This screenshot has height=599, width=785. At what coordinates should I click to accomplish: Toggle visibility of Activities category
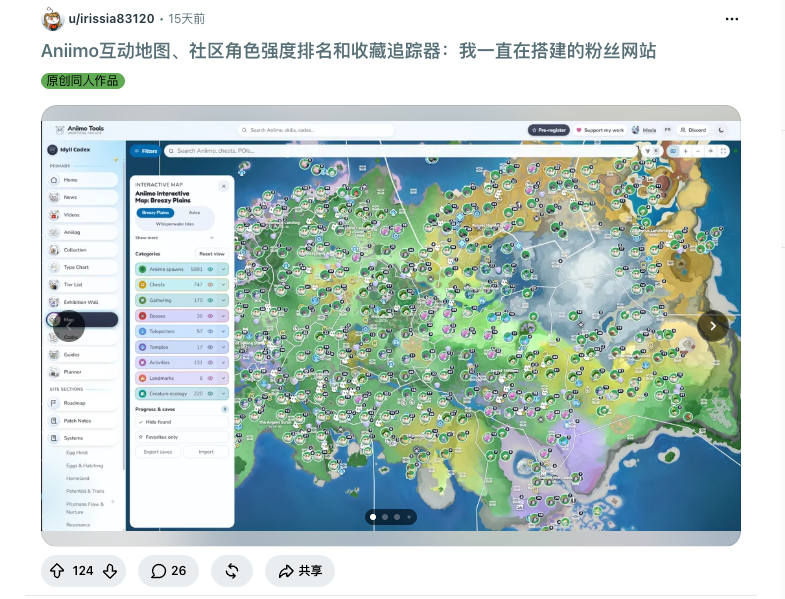[x=211, y=363]
